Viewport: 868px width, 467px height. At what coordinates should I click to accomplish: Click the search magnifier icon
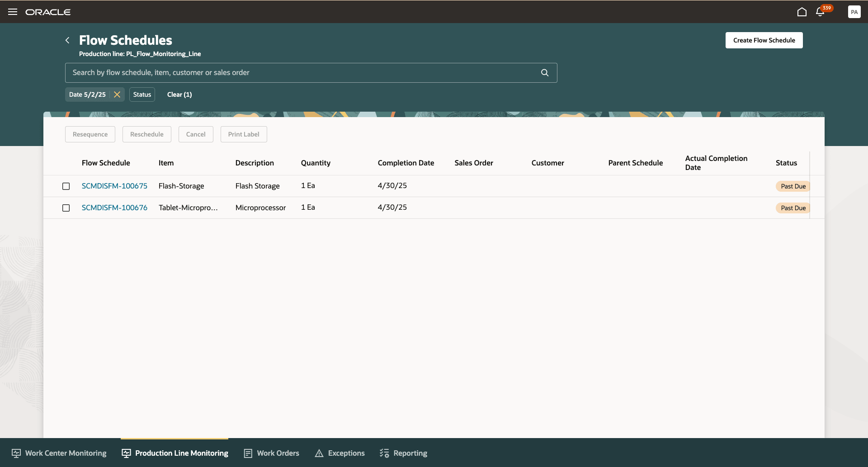coord(545,73)
